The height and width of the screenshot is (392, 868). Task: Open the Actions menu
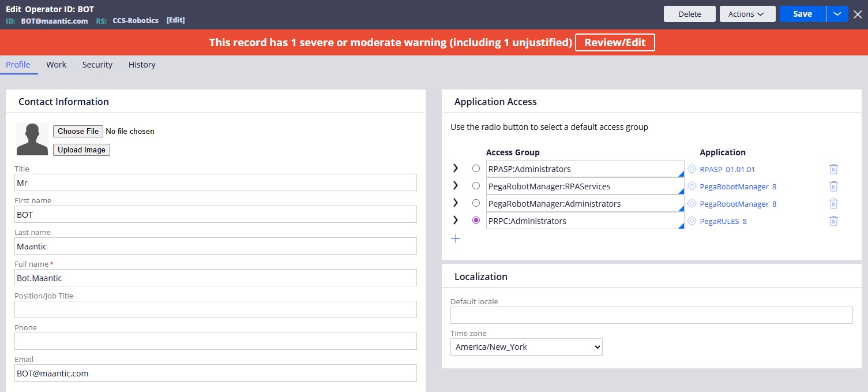point(747,14)
